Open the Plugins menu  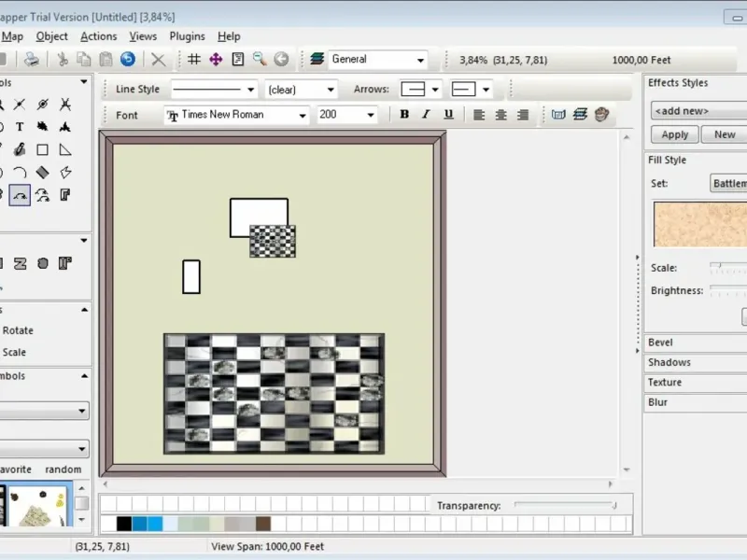(x=188, y=36)
